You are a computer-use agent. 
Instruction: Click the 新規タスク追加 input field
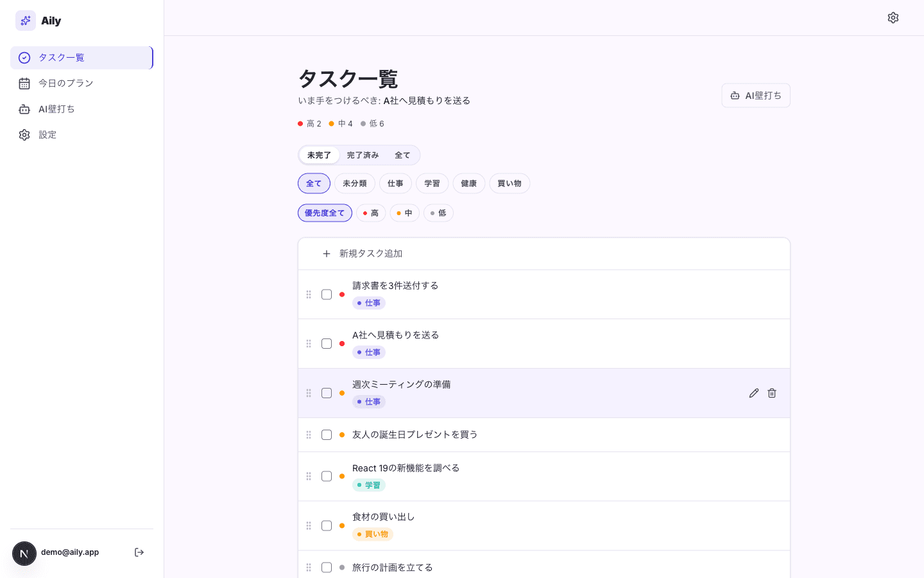tap(544, 254)
